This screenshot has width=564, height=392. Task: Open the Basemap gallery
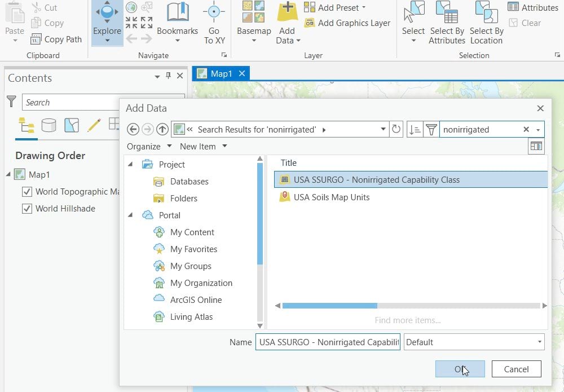(254, 23)
